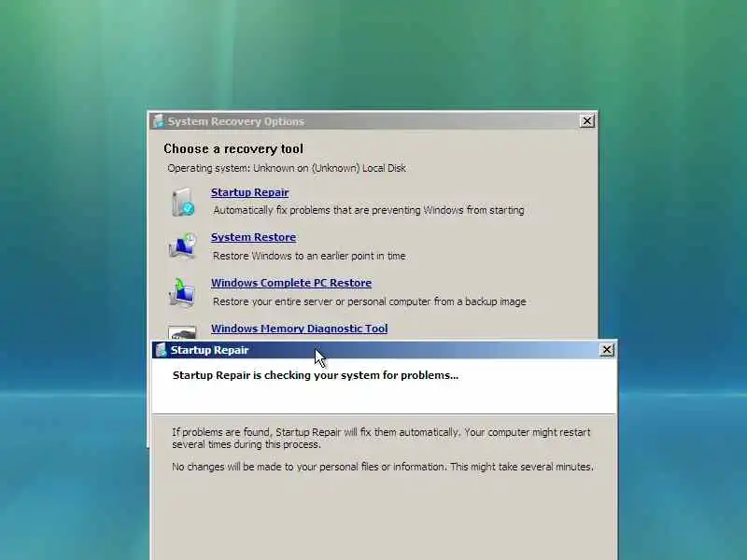Click the System Recovery Options title icon
The image size is (747, 560).
point(159,121)
